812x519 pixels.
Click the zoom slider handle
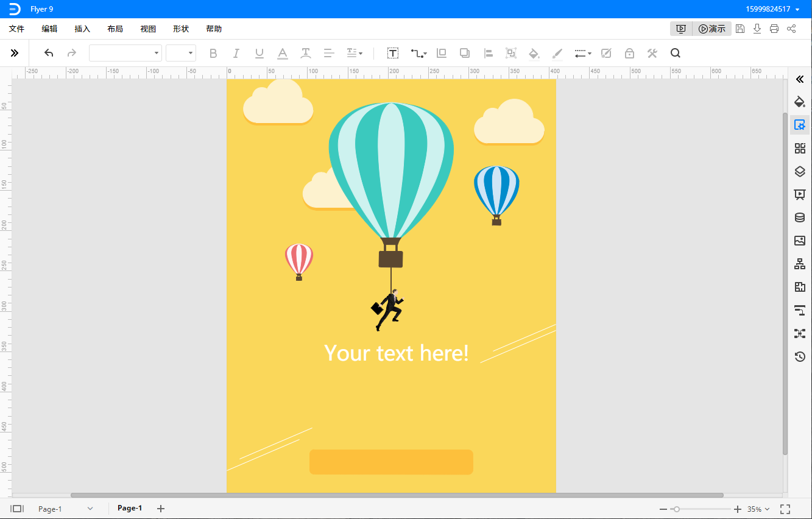click(676, 509)
